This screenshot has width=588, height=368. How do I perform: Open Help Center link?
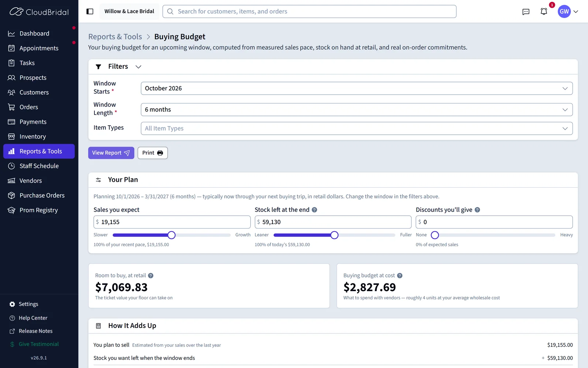coord(33,318)
